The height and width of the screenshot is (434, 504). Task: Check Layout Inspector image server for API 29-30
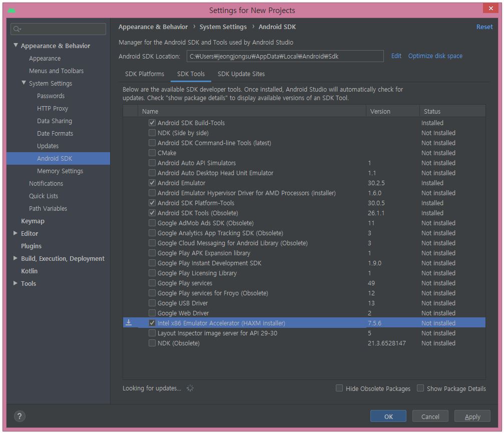click(x=152, y=333)
